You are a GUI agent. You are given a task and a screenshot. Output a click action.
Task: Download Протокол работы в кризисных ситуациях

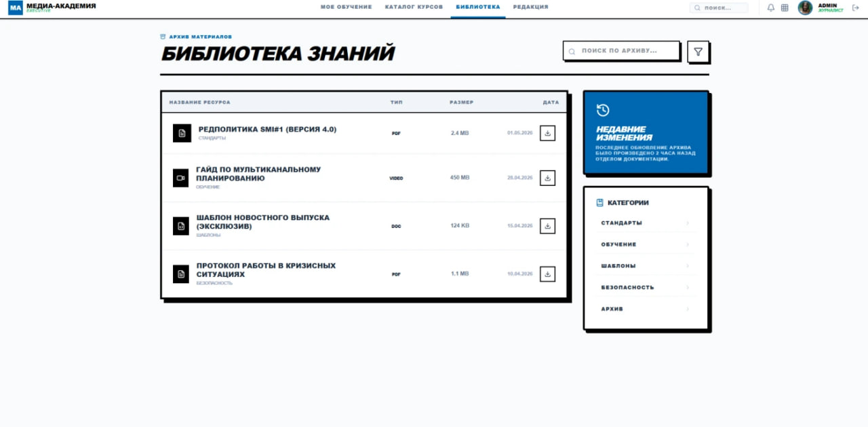coord(547,274)
